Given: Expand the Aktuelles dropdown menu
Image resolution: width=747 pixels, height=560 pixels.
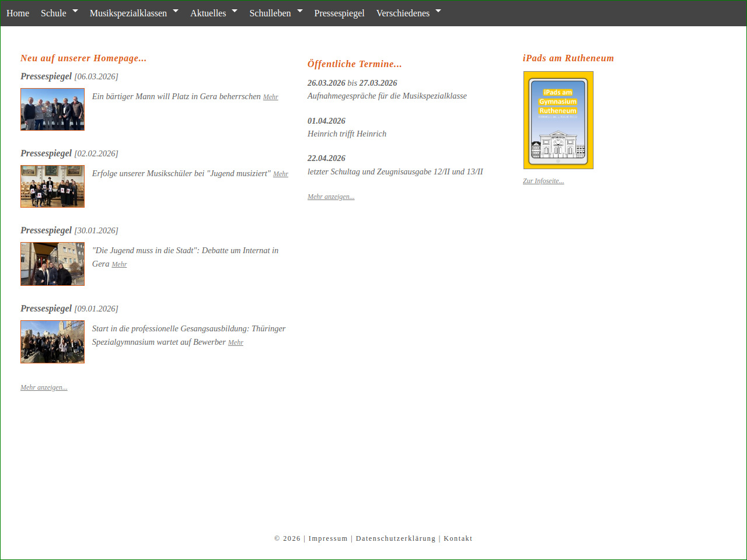Looking at the screenshot, I should pos(214,13).
